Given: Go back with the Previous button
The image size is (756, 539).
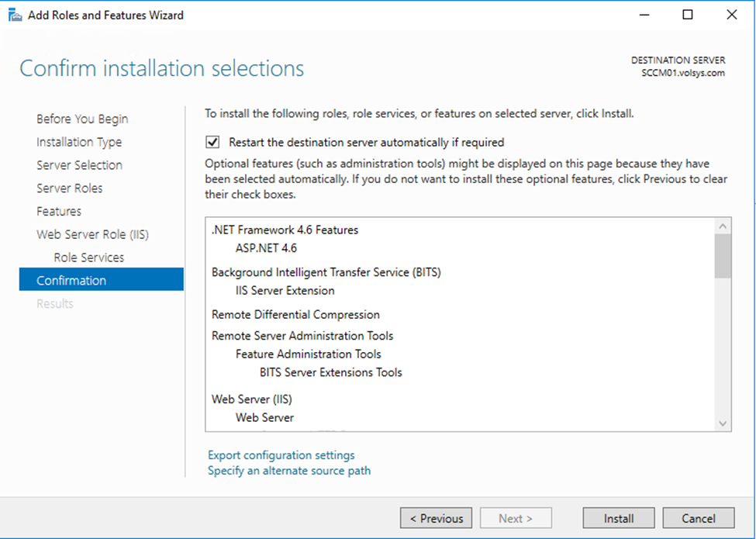Looking at the screenshot, I should click(x=436, y=518).
